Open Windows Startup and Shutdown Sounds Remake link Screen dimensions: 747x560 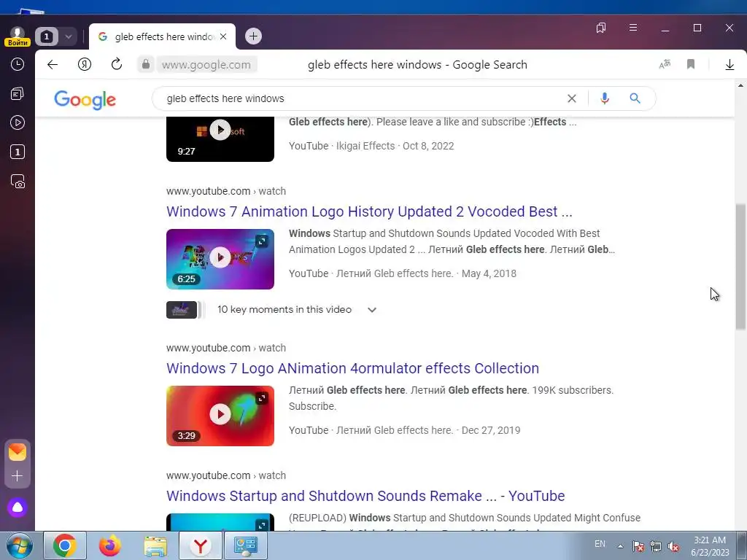(x=365, y=496)
